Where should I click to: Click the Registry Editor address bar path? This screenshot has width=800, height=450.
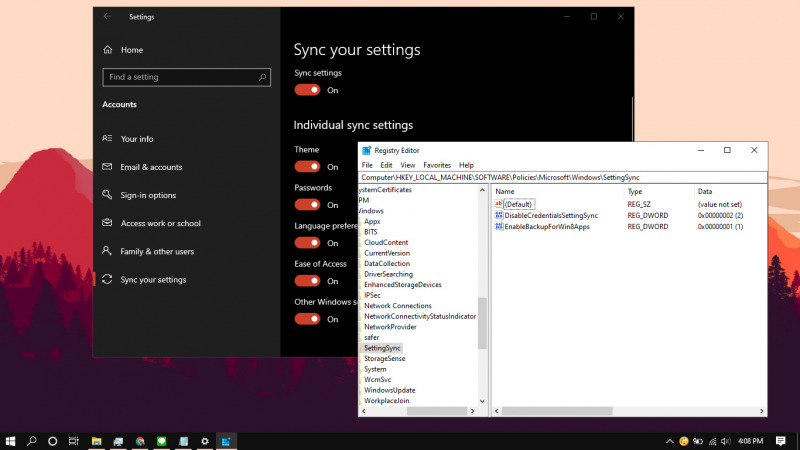click(563, 178)
